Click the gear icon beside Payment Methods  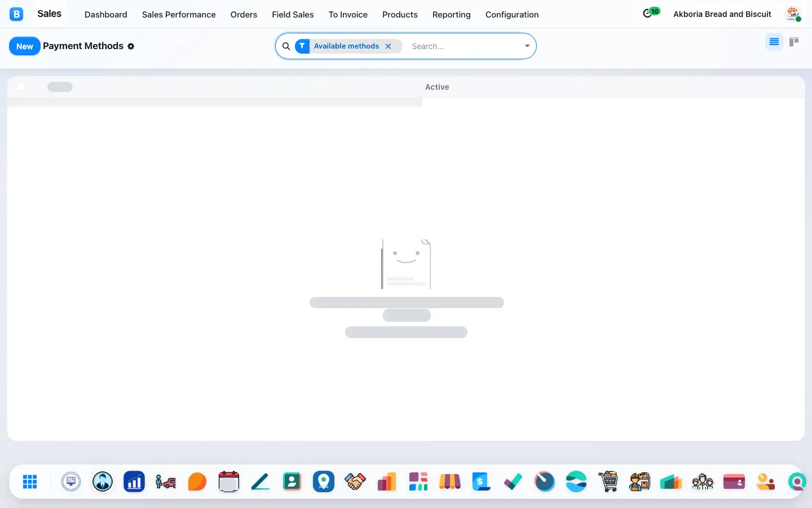[x=131, y=46]
